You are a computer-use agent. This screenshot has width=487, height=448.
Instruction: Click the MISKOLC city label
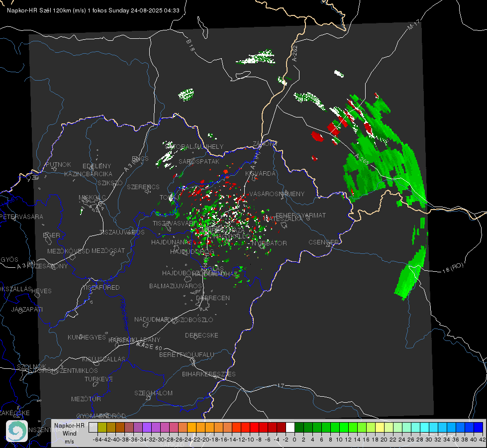pyautogui.click(x=92, y=198)
